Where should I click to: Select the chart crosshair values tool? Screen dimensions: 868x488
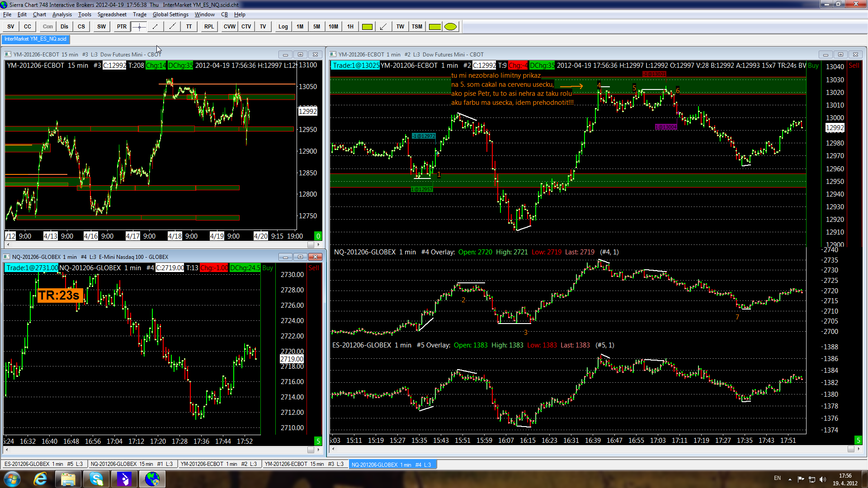(x=139, y=27)
